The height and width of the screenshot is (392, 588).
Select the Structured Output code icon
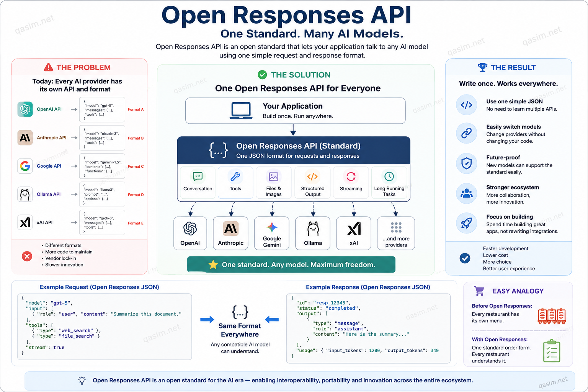[312, 176]
